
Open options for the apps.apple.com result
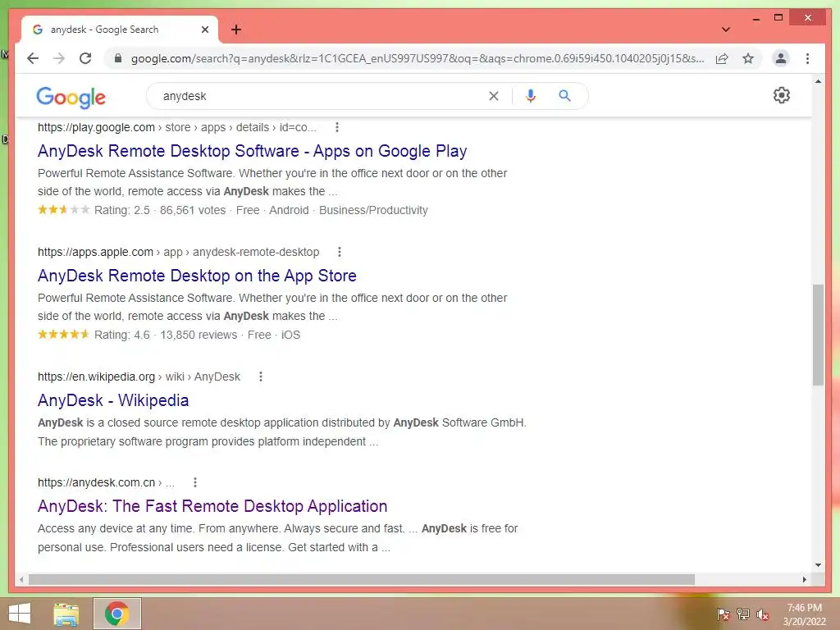(x=339, y=252)
